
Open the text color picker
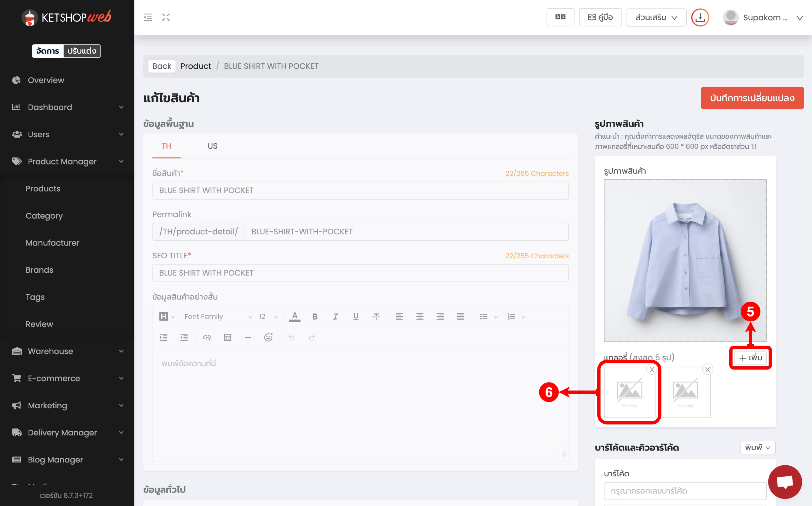294,317
